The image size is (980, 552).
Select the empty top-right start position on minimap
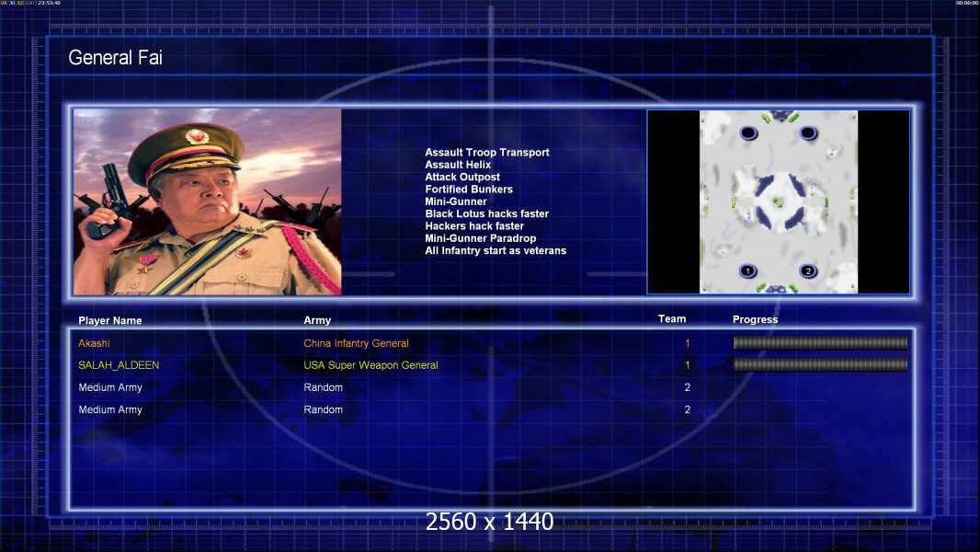click(x=808, y=132)
